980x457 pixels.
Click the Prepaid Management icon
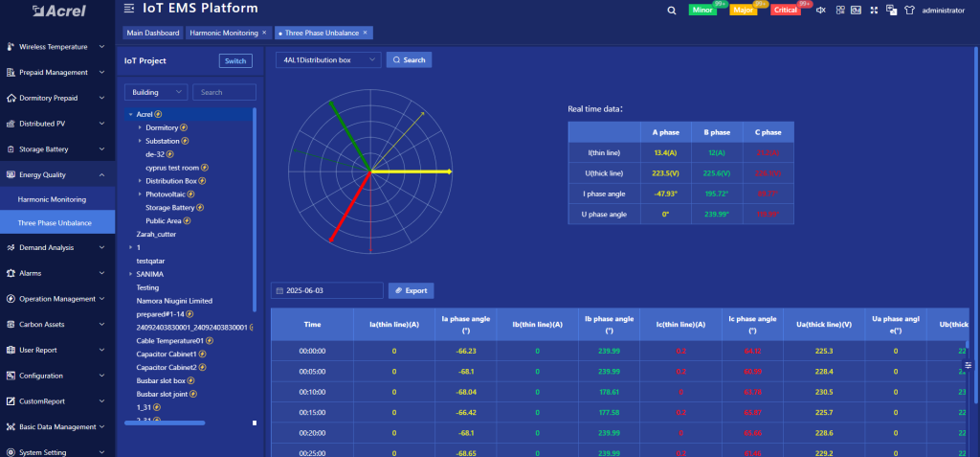[10, 73]
